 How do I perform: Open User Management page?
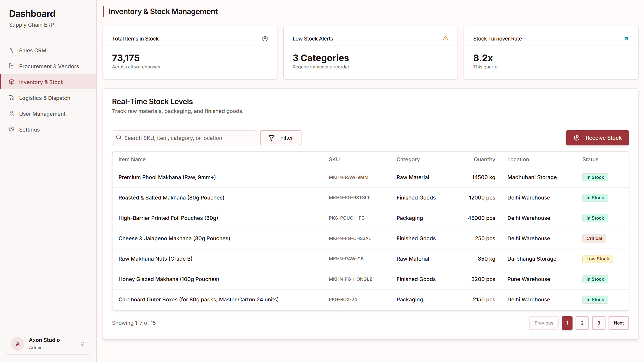(x=48, y=114)
